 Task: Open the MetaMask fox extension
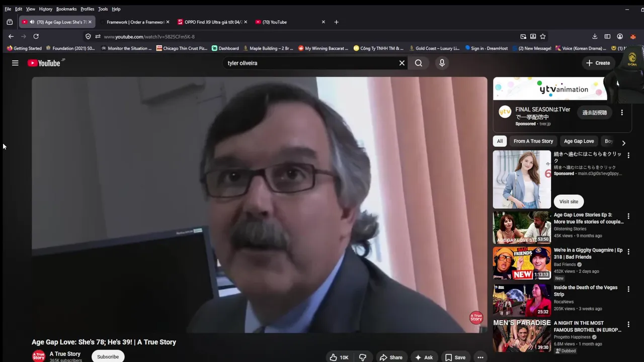[632, 36]
